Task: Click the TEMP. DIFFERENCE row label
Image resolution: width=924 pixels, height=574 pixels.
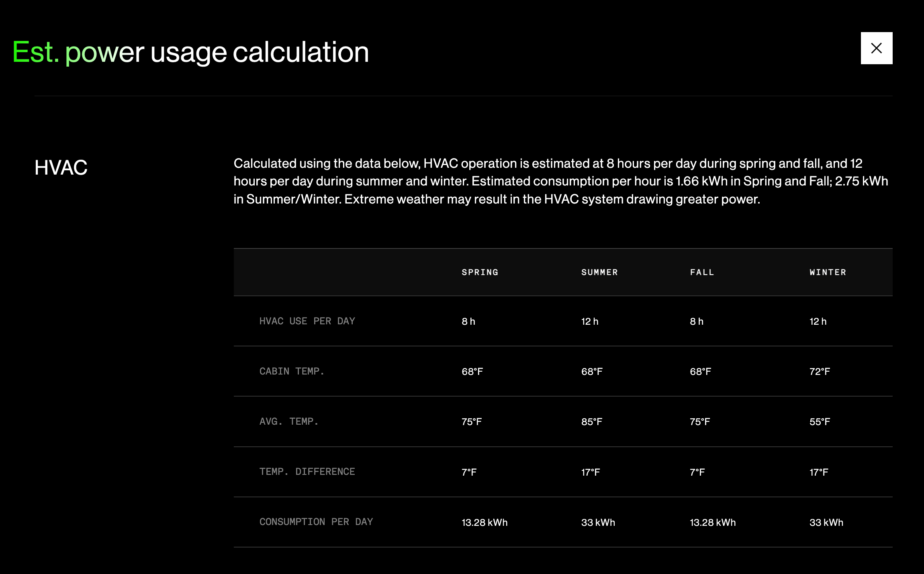Action: tap(307, 472)
